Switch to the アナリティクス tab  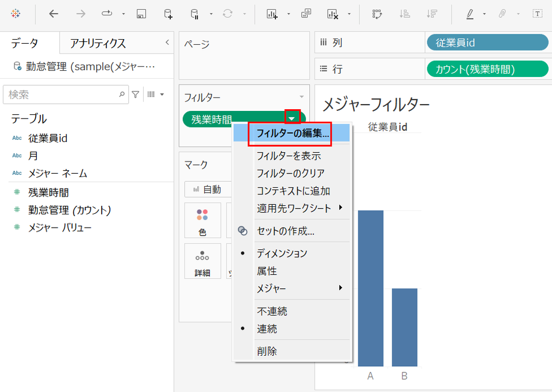click(98, 43)
